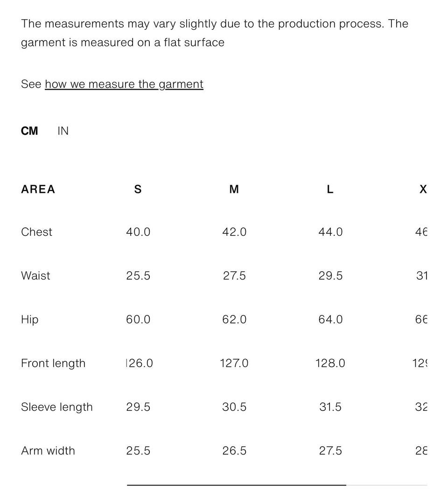Select the M size column header

point(234,189)
